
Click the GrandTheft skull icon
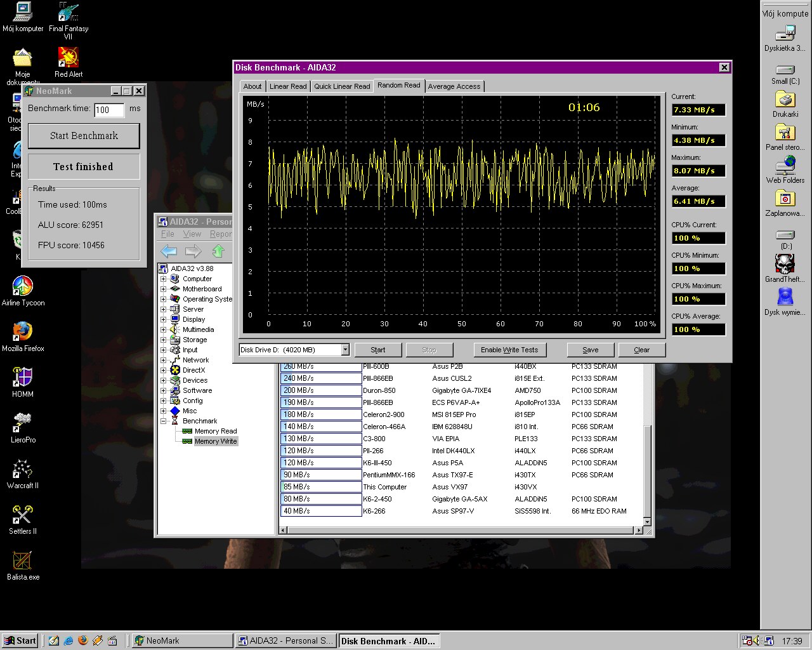(785, 269)
